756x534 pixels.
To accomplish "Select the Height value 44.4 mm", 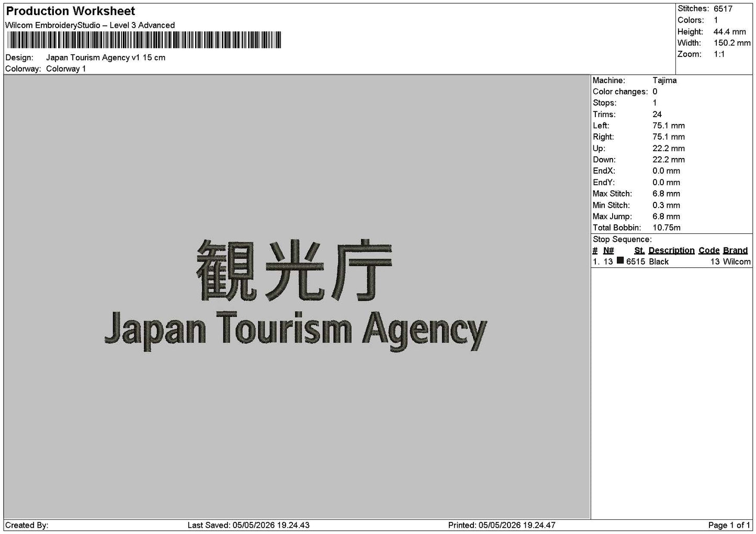I will pos(730,32).
